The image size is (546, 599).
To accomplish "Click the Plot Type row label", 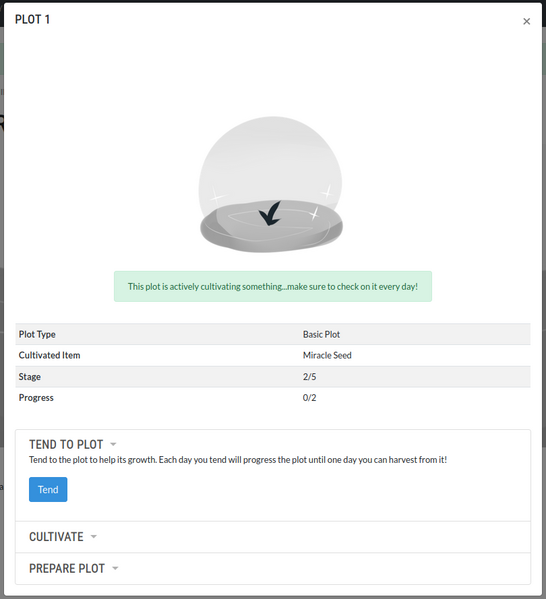I will point(37,334).
